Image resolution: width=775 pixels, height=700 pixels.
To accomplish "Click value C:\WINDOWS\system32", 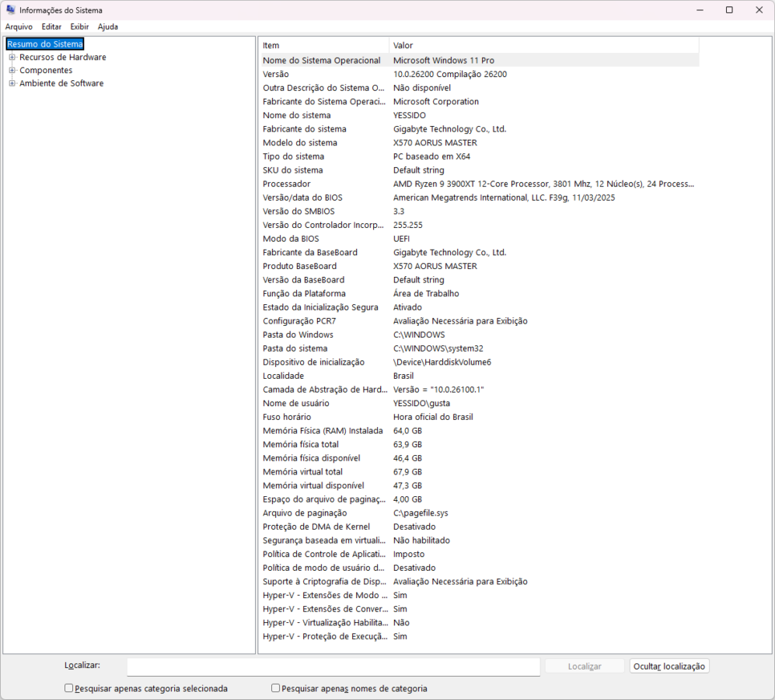I will [438, 348].
